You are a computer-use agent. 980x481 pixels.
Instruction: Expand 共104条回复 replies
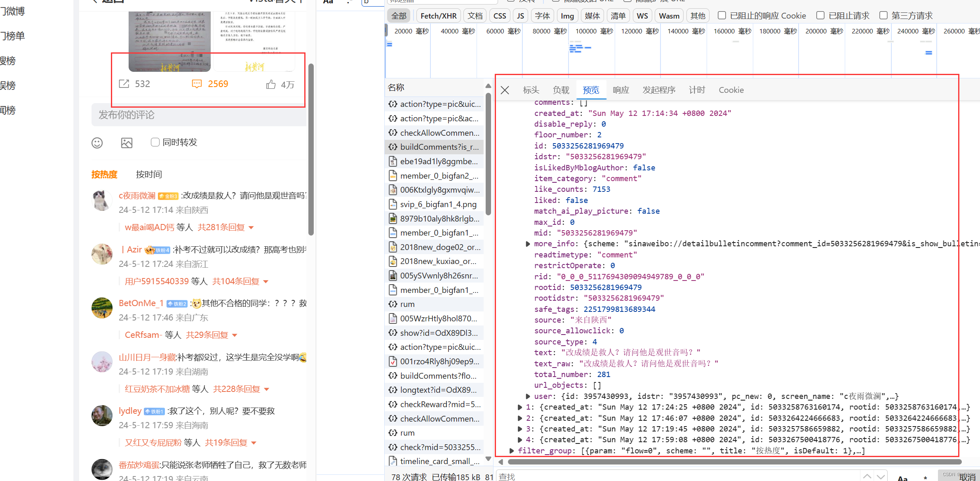(x=240, y=281)
